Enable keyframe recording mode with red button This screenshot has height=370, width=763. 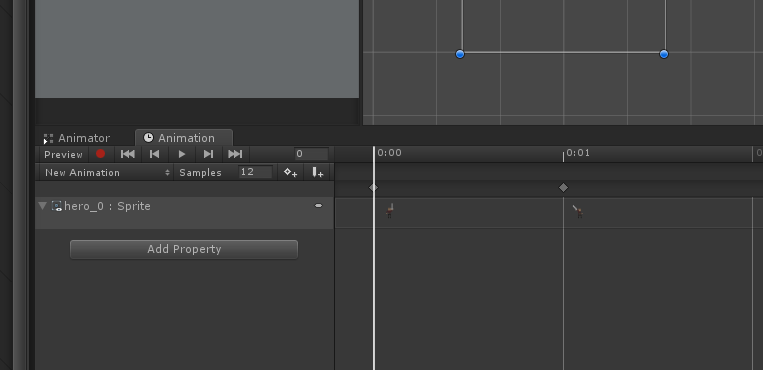(x=100, y=154)
